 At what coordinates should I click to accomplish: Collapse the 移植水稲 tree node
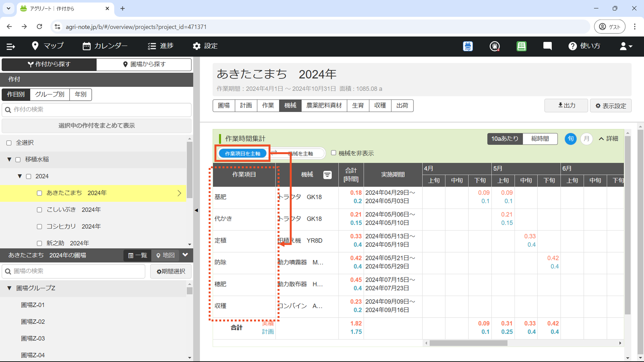[x=9, y=160]
